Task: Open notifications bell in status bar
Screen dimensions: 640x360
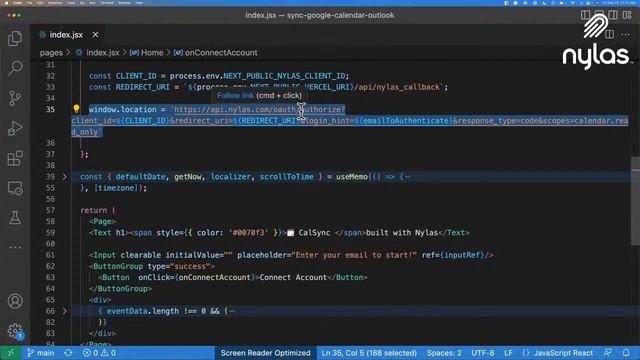Action: (x=626, y=353)
